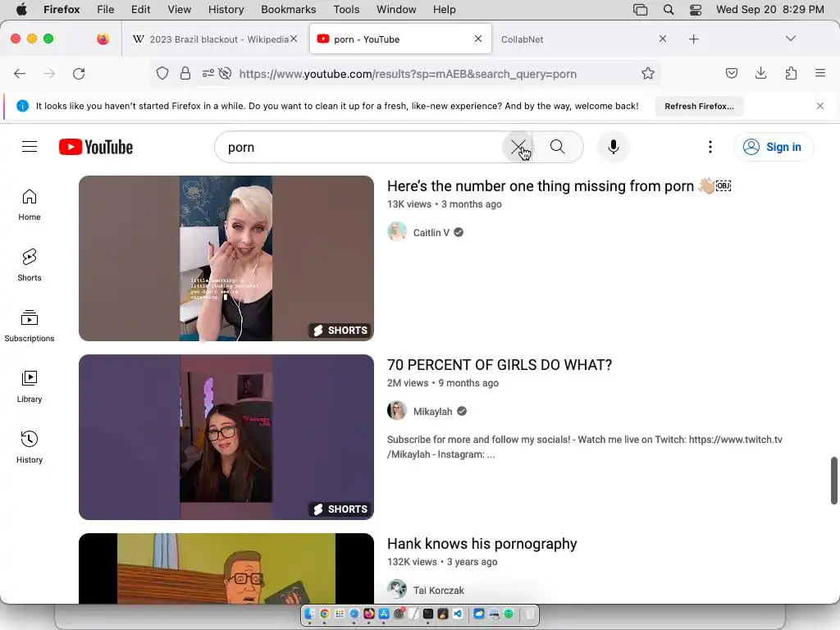Open Finder from the Dock

coord(309,614)
